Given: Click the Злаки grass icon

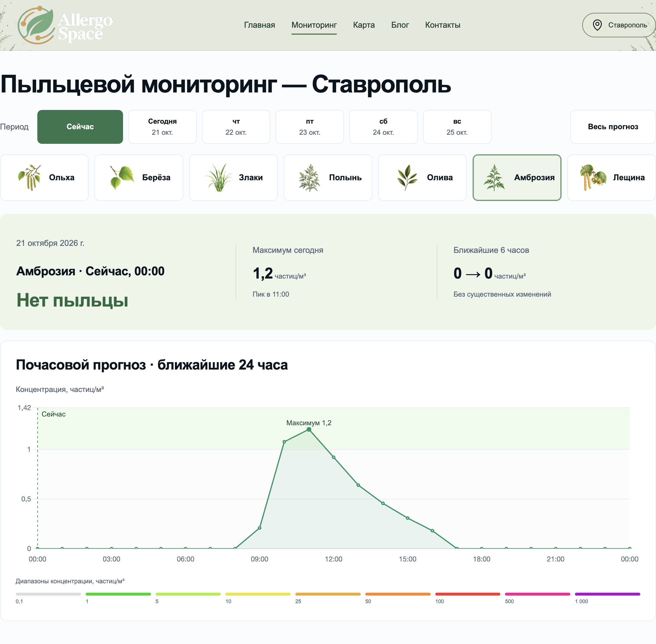Looking at the screenshot, I should point(219,178).
